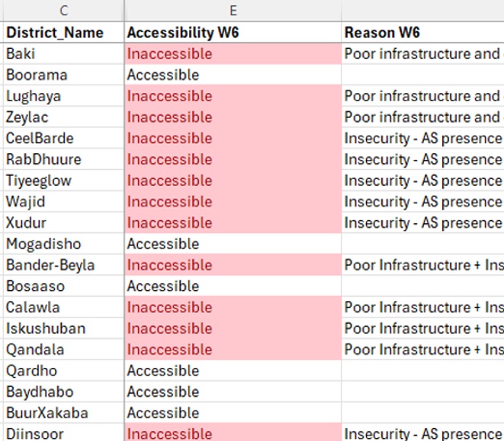Click the Inaccessible cell in Lughaya row

[233, 96]
